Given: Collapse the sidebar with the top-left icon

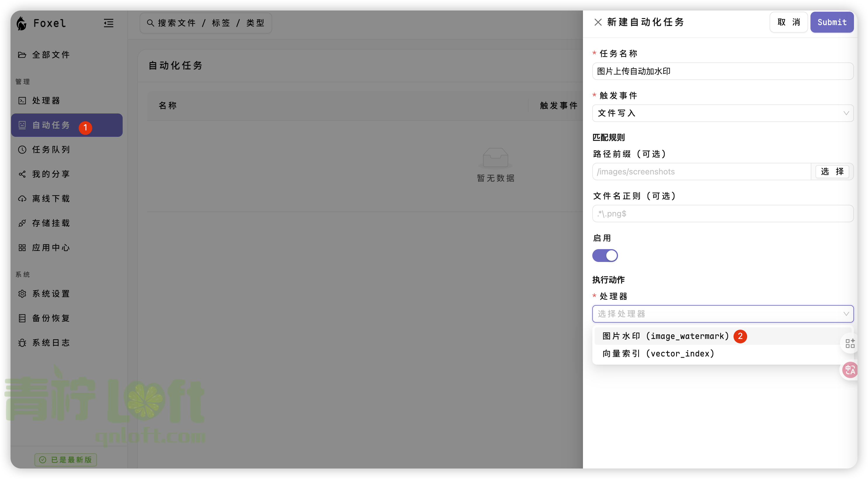Looking at the screenshot, I should (x=109, y=23).
